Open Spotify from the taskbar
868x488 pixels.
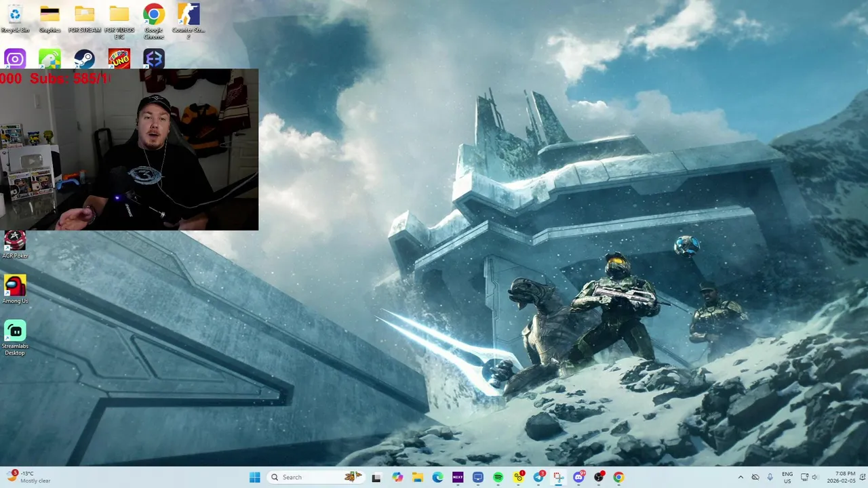coord(498,477)
